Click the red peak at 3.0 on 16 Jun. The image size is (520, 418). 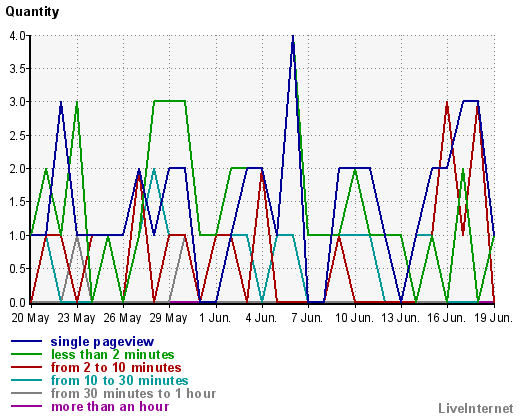pyautogui.click(x=447, y=103)
